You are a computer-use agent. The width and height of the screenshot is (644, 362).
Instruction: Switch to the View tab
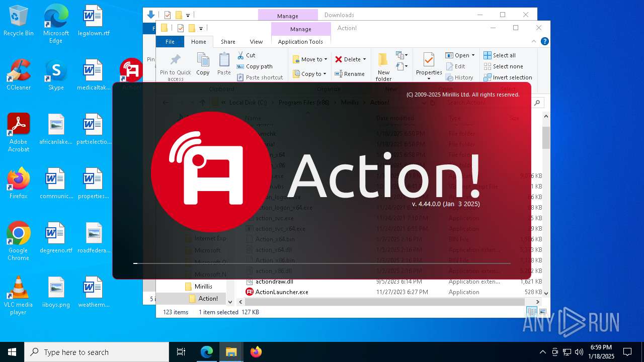(256, 42)
